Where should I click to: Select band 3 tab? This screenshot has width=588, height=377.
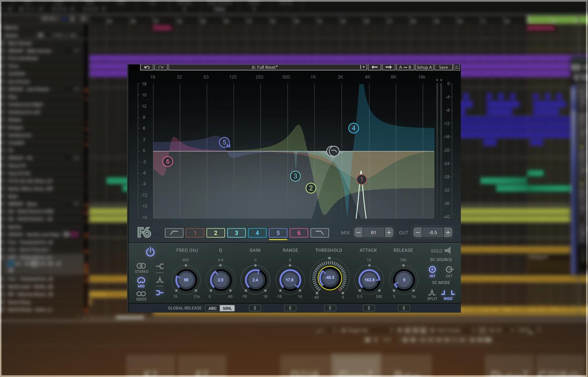click(236, 233)
